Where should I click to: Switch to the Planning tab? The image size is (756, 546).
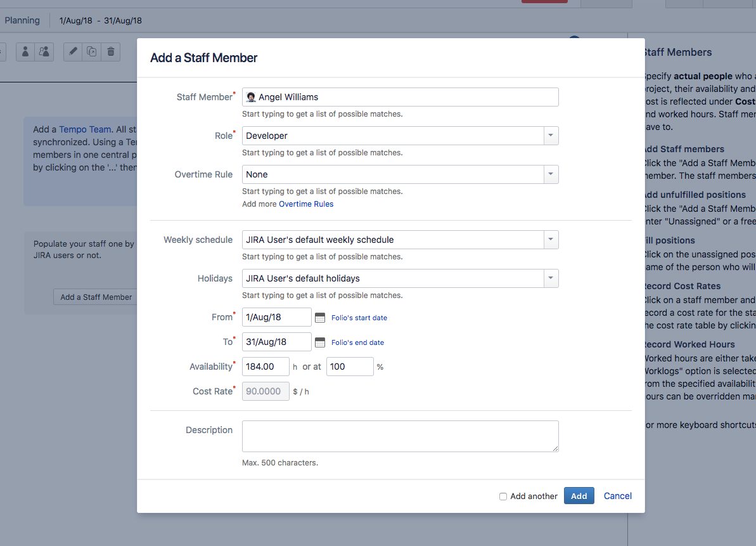coord(22,20)
